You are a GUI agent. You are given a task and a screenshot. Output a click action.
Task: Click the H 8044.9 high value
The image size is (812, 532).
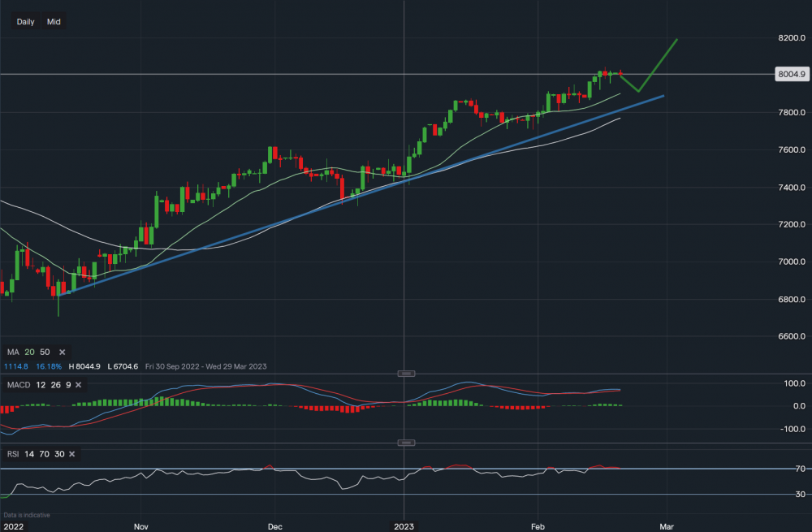click(84, 366)
